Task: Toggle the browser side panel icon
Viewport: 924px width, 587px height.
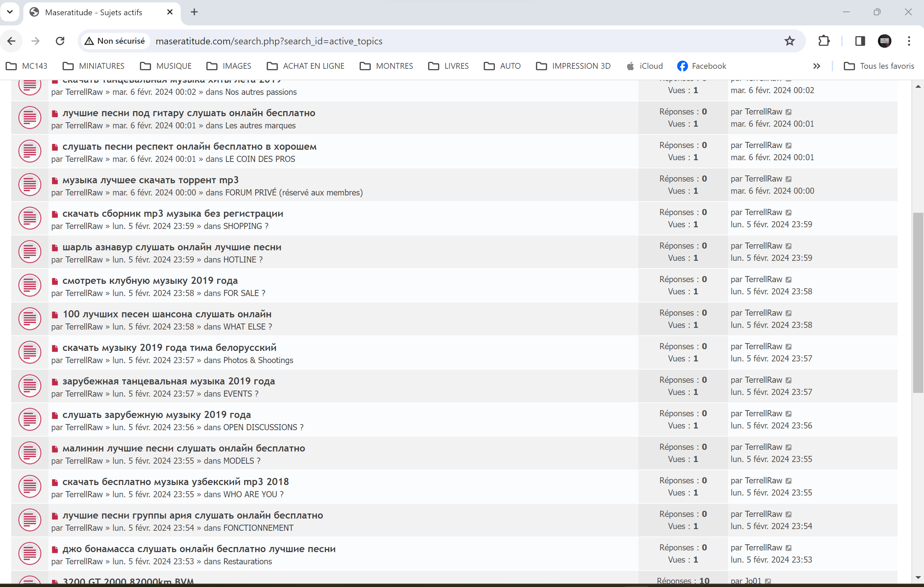Action: 860,41
